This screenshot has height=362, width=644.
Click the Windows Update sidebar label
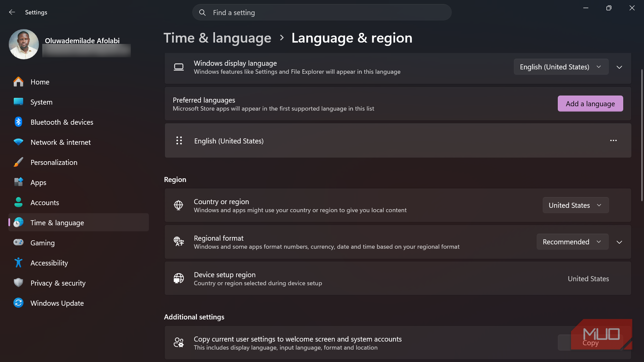(x=57, y=303)
